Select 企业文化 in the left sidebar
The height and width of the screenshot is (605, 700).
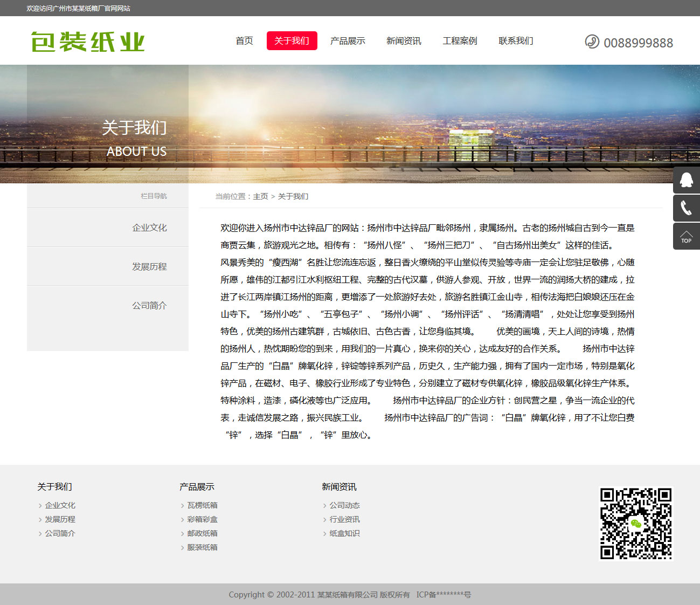[149, 228]
